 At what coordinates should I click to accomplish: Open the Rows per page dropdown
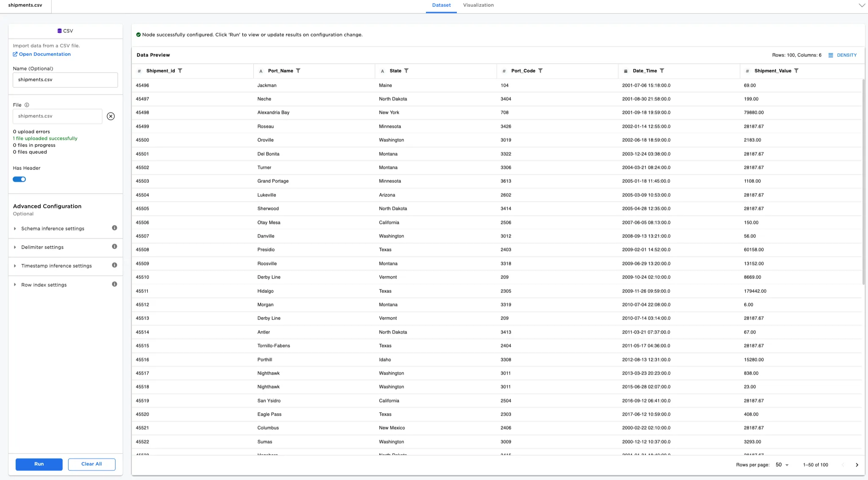(x=782, y=465)
